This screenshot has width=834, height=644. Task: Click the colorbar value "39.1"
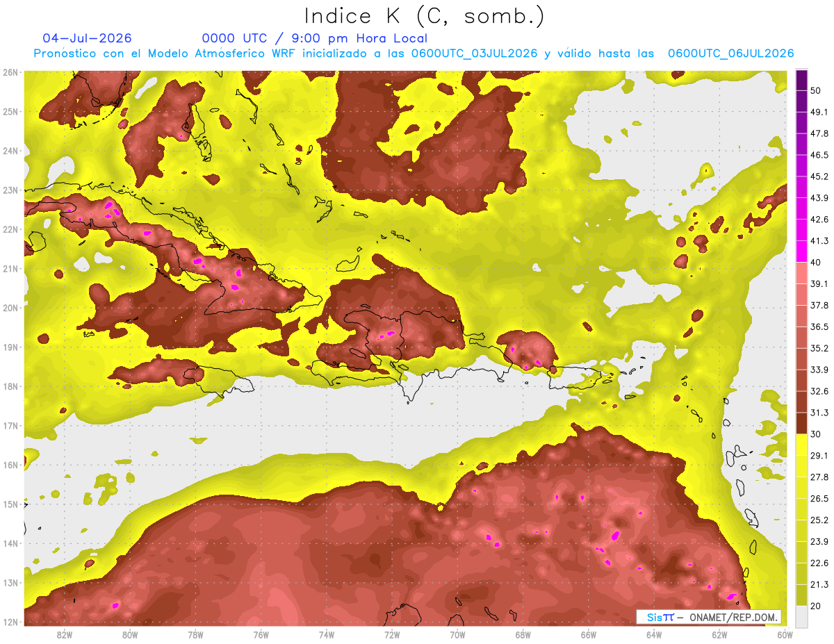(x=819, y=283)
